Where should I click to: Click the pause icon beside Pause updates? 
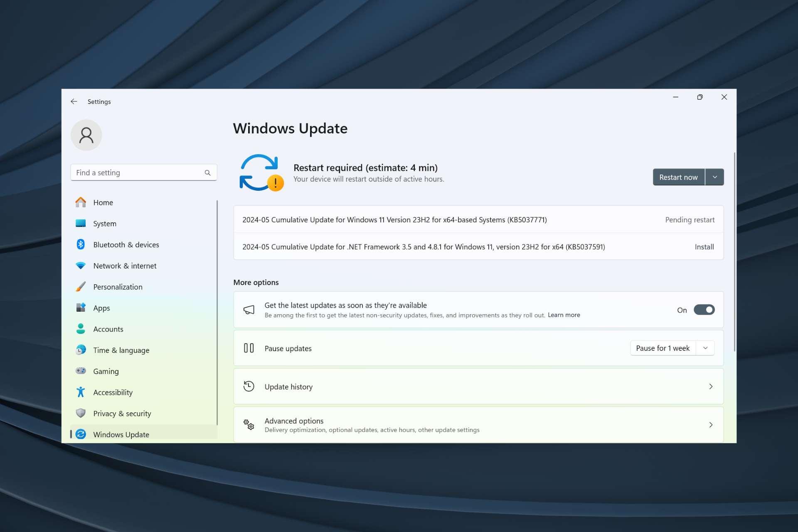pyautogui.click(x=249, y=348)
